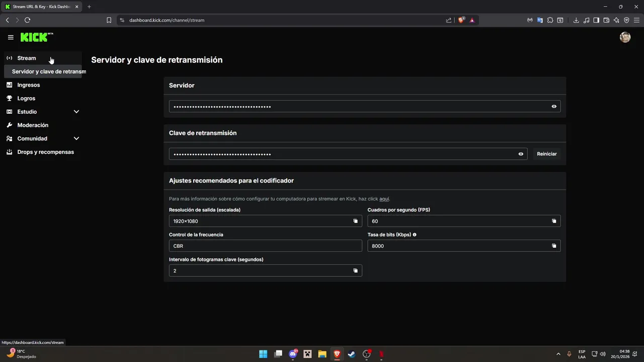Copy the keyframe interval value 2

click(x=355, y=270)
